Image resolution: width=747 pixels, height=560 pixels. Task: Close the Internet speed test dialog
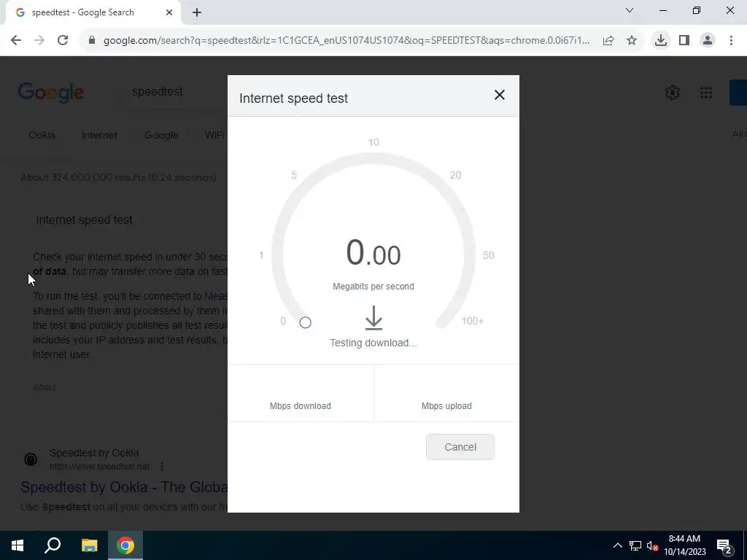coord(499,95)
